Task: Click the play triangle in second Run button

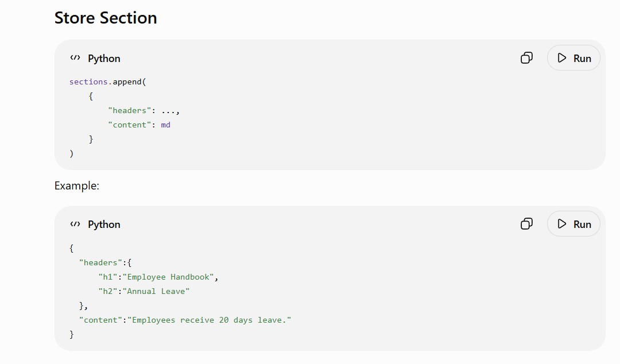Action: click(561, 224)
